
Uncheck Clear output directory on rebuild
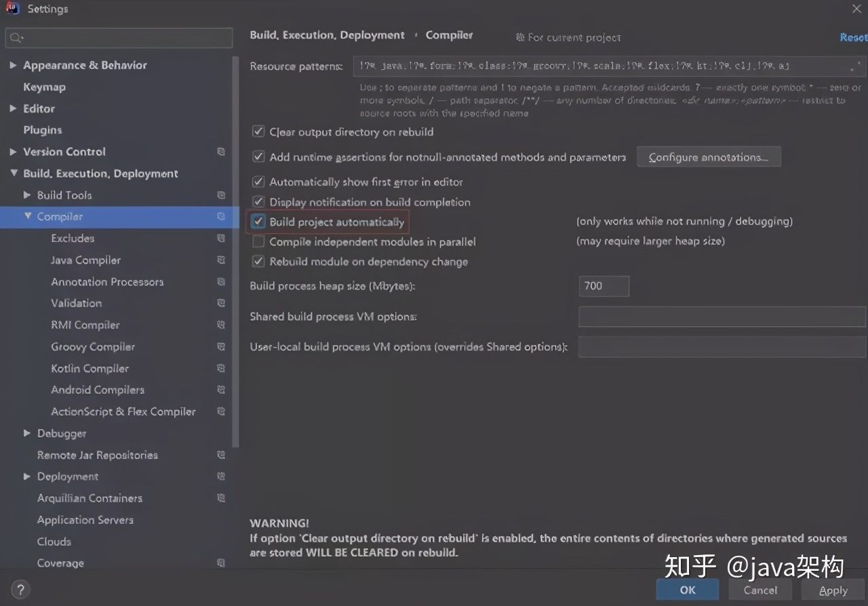pos(258,132)
